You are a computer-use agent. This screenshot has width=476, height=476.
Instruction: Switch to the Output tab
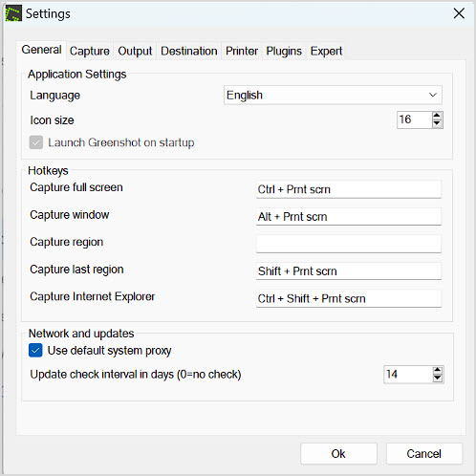135,51
